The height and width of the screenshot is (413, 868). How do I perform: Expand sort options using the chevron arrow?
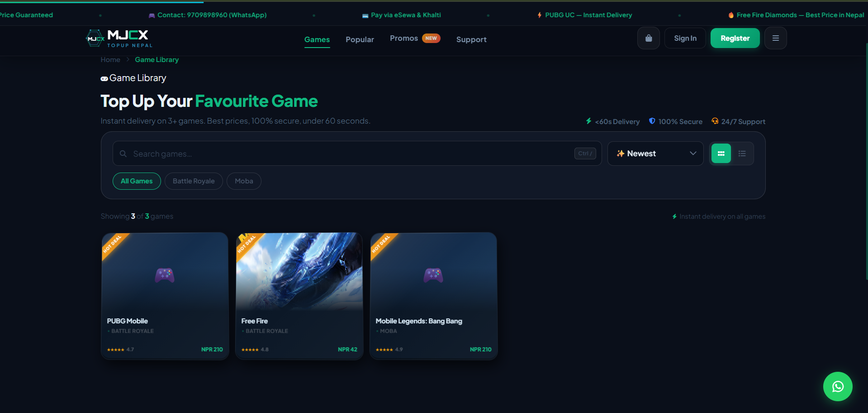(693, 154)
